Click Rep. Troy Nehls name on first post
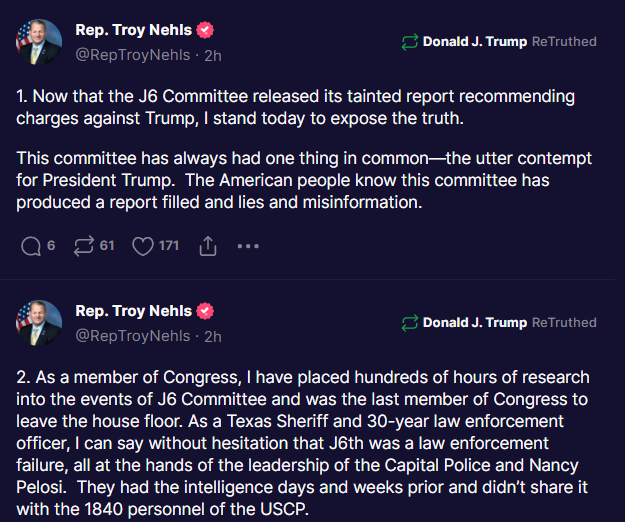This screenshot has width=625, height=522. click(x=134, y=30)
